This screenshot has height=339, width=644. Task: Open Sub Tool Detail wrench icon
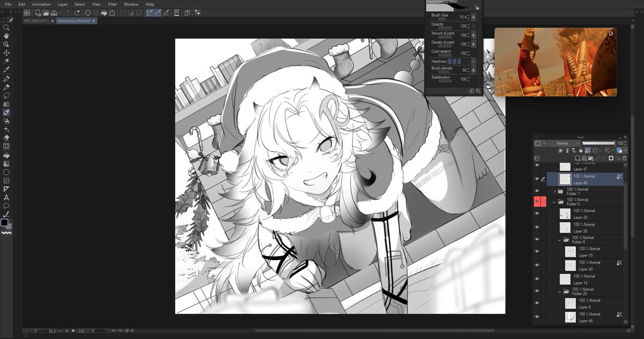tap(478, 91)
